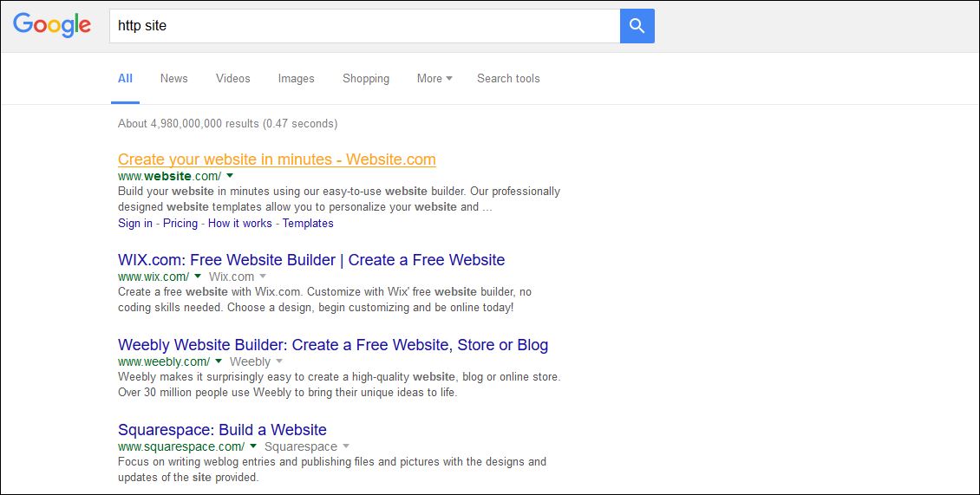Open the Templates sitelink

click(x=308, y=223)
